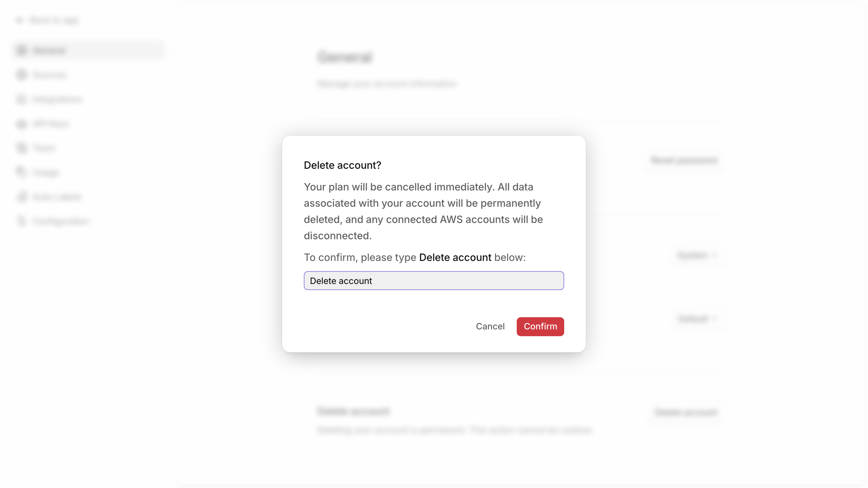The image size is (868, 488).
Task: Click the Configuration icon in the sidebar
Action: 21,221
